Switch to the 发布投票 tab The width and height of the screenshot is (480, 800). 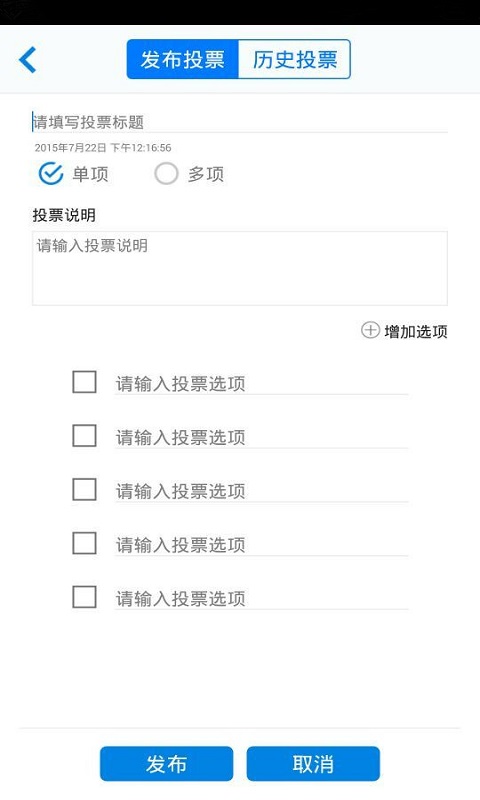(x=183, y=59)
